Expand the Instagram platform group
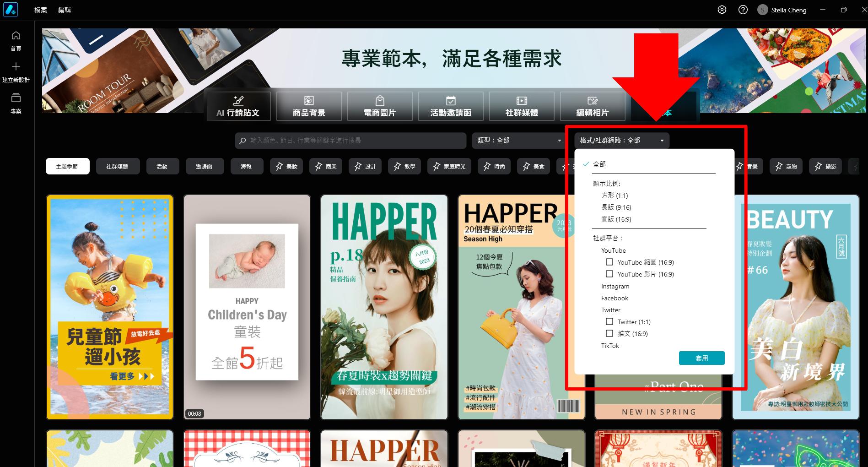 [615, 286]
